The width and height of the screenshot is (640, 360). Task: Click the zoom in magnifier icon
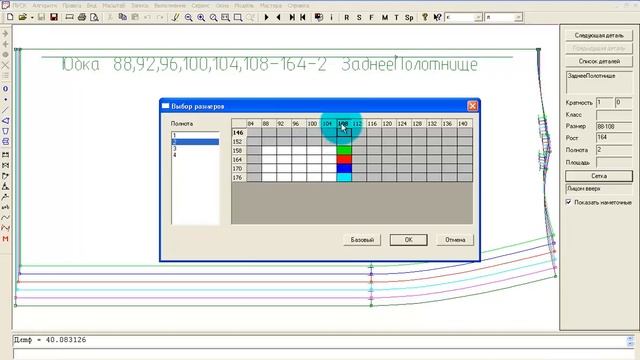(x=201, y=18)
